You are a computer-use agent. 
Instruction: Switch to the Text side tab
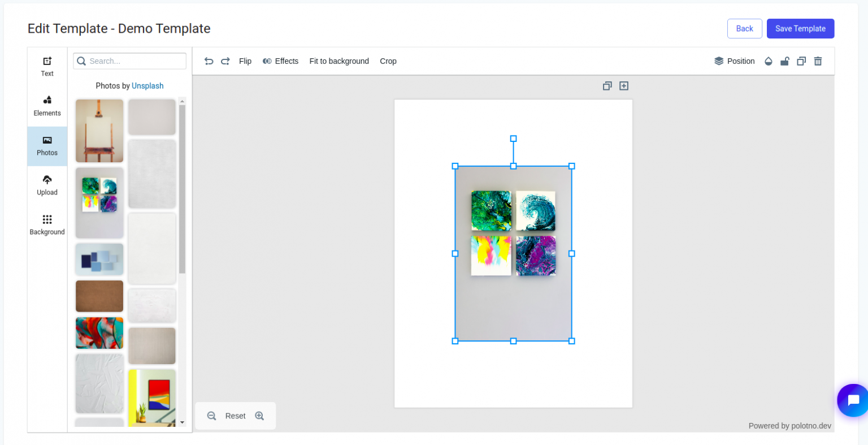(47, 67)
